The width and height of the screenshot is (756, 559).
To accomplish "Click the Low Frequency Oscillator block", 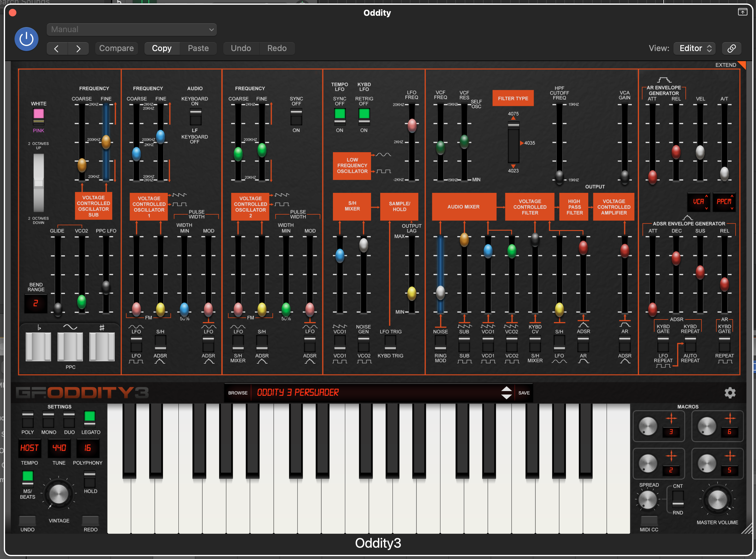I will (x=352, y=165).
